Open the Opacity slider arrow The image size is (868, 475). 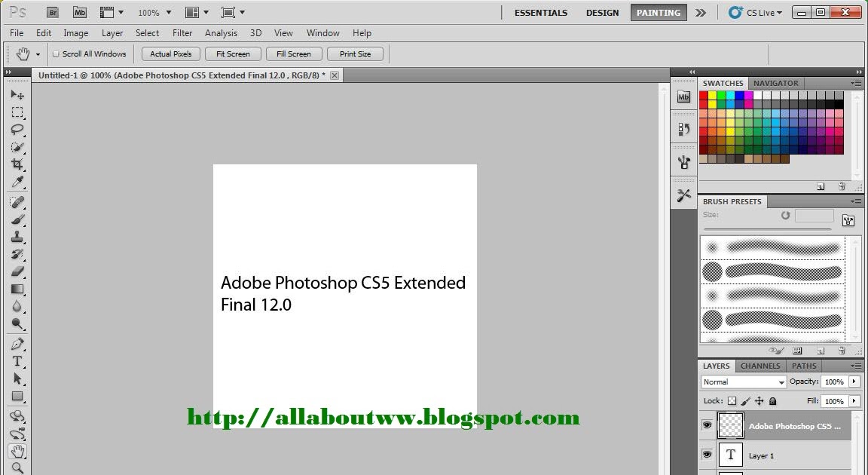tap(854, 382)
